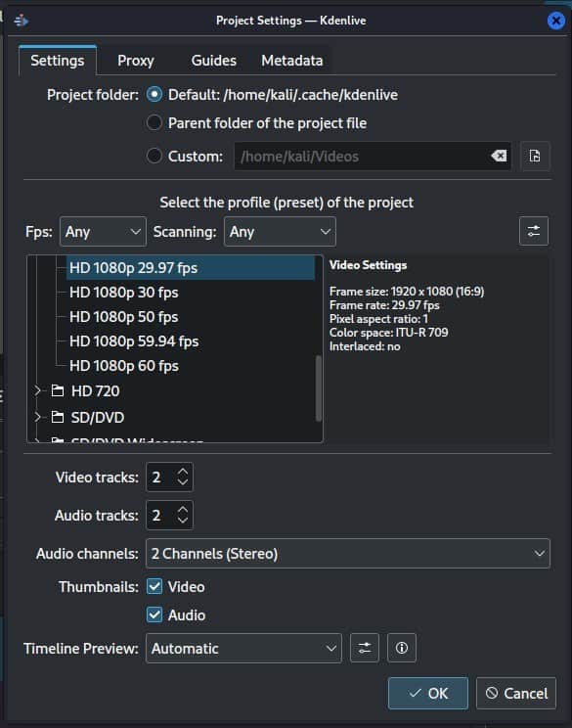Clear the custom folder path field

click(499, 156)
